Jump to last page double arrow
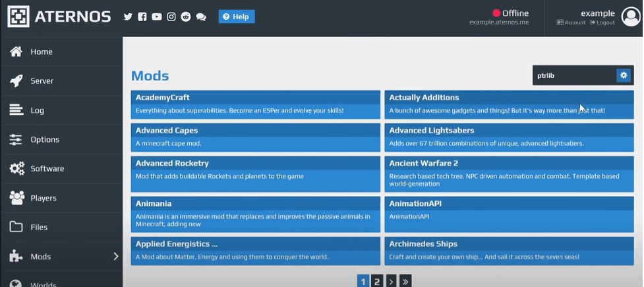Screen dimensions: 644x287 405,281
